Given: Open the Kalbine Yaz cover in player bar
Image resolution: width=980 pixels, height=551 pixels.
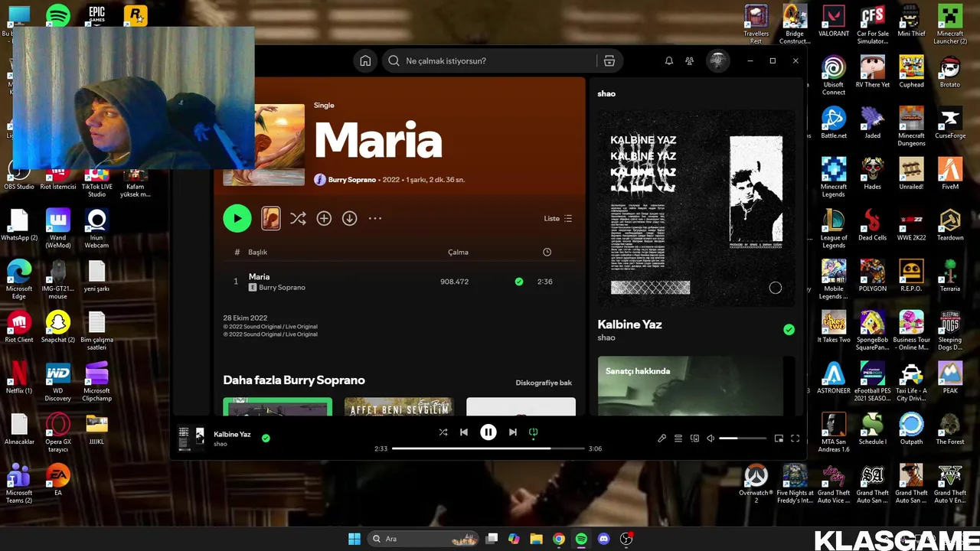Looking at the screenshot, I should pyautogui.click(x=191, y=439).
